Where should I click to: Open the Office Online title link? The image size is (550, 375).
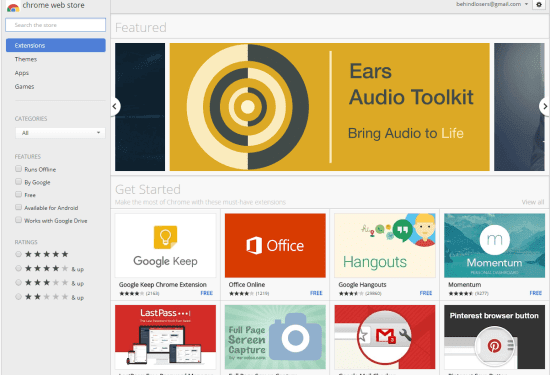247,284
